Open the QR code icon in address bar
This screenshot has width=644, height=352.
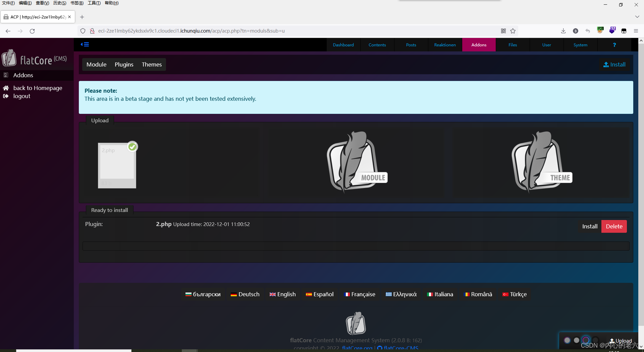[503, 31]
